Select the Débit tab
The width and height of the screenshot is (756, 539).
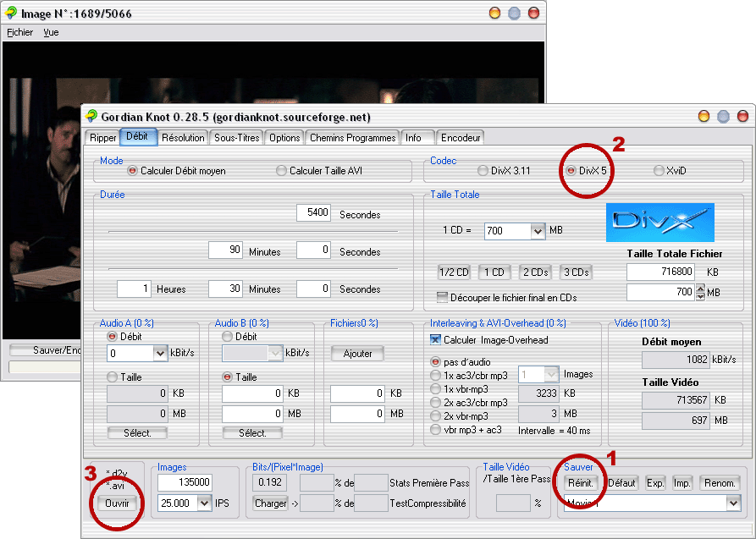(137, 136)
